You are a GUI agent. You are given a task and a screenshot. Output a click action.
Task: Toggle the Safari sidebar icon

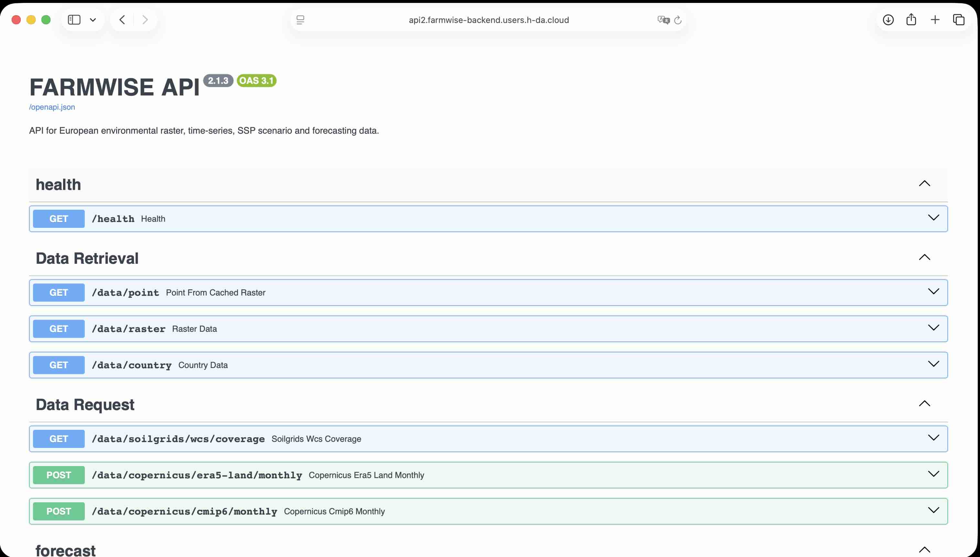pyautogui.click(x=74, y=20)
